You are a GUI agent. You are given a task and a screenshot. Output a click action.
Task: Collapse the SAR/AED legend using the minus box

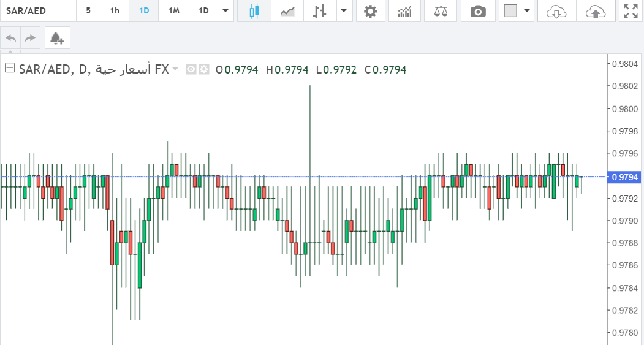(x=9, y=69)
